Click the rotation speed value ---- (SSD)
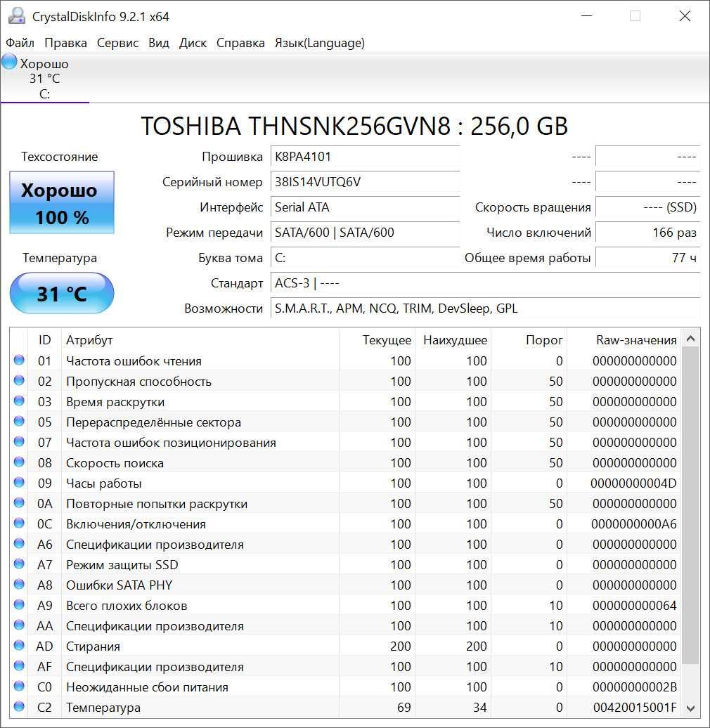Screen dimensions: 710x728 click(647, 207)
